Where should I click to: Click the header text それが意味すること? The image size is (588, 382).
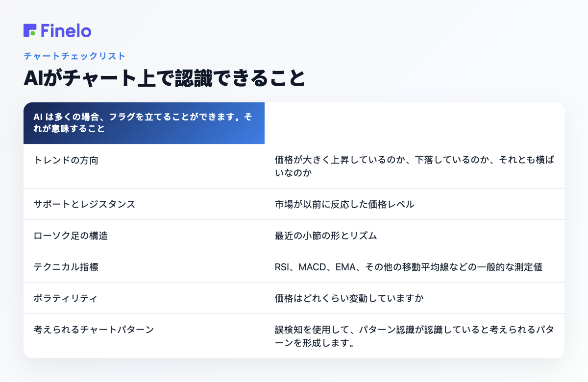coord(69,129)
